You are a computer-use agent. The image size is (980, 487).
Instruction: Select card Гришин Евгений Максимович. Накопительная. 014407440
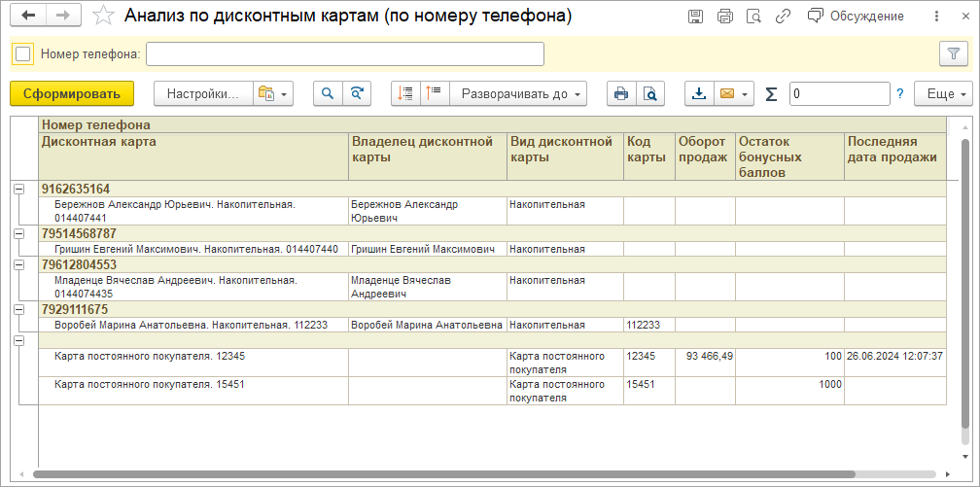193,250
